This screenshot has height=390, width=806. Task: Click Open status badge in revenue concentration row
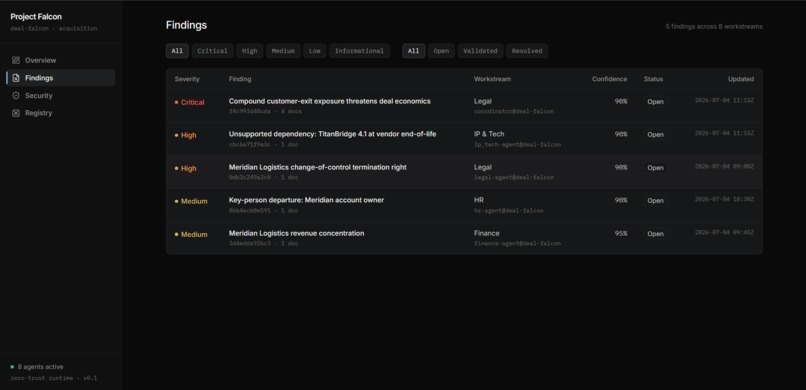(655, 234)
